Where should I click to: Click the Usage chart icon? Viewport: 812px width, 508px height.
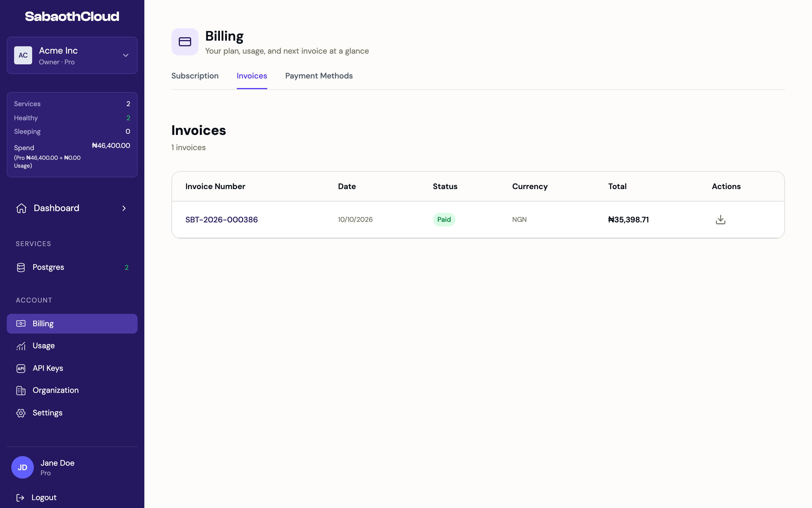[21, 346]
